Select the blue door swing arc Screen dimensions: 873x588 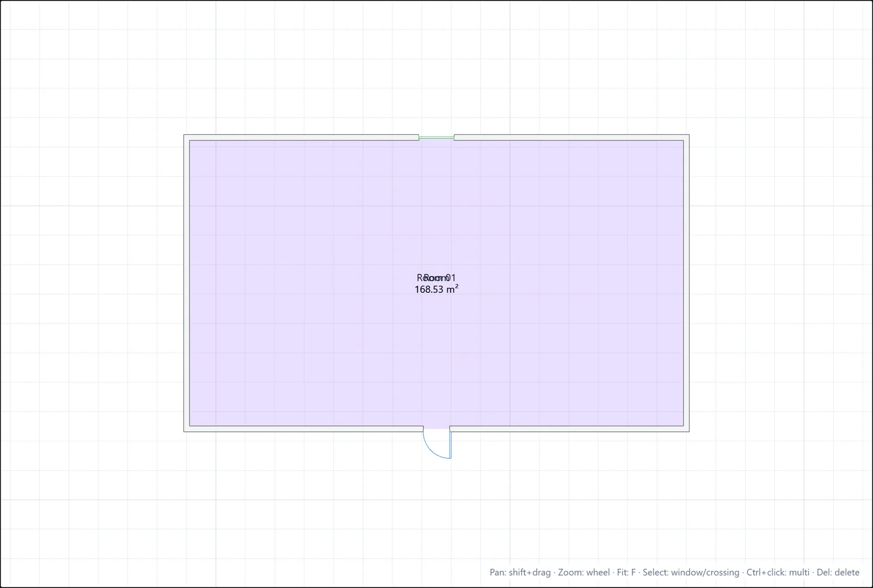[431, 451]
